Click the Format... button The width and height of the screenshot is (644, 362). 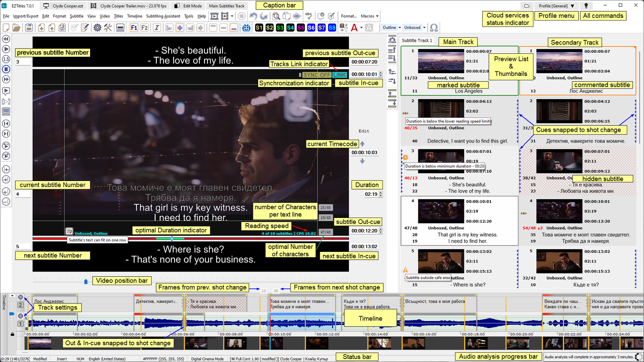(x=349, y=16)
